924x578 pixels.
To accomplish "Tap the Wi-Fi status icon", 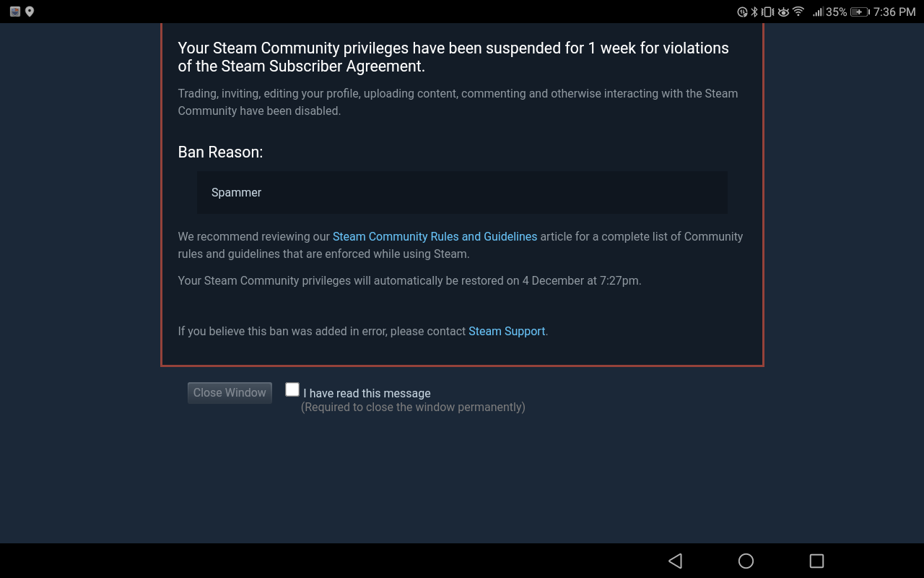I will point(798,12).
